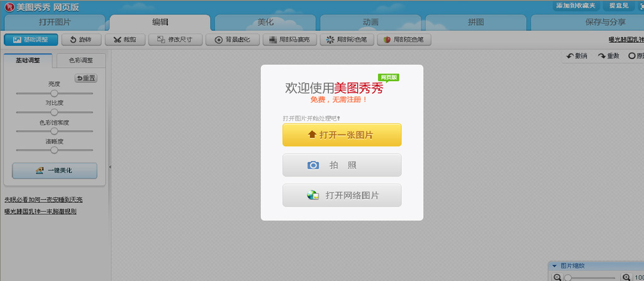Image resolution: width=644 pixels, height=281 pixels.
Task: Click the 一键美化 button
Action: (55, 170)
